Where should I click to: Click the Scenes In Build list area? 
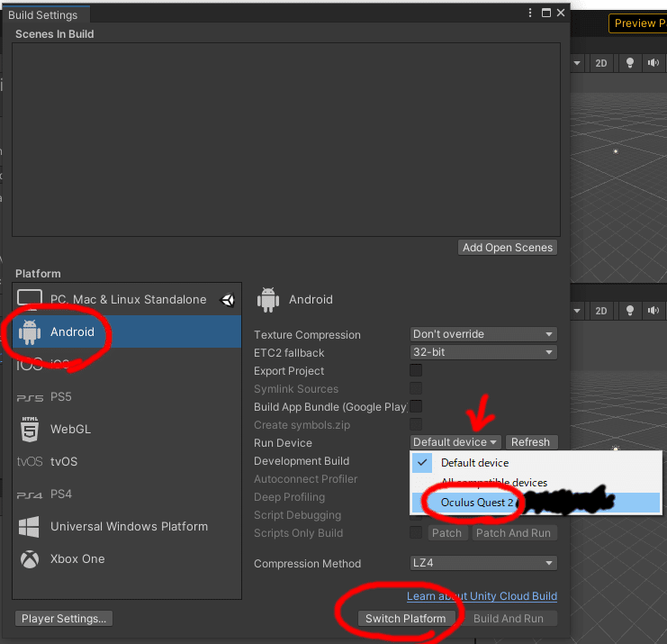coord(286,140)
